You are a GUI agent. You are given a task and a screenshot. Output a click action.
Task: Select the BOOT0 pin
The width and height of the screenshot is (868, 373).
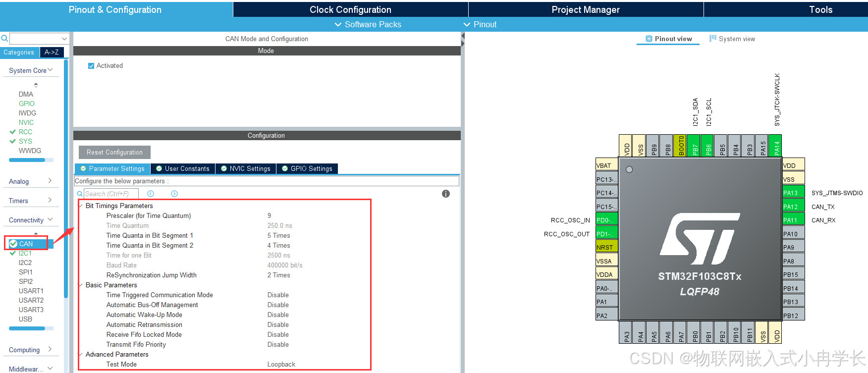point(680,146)
